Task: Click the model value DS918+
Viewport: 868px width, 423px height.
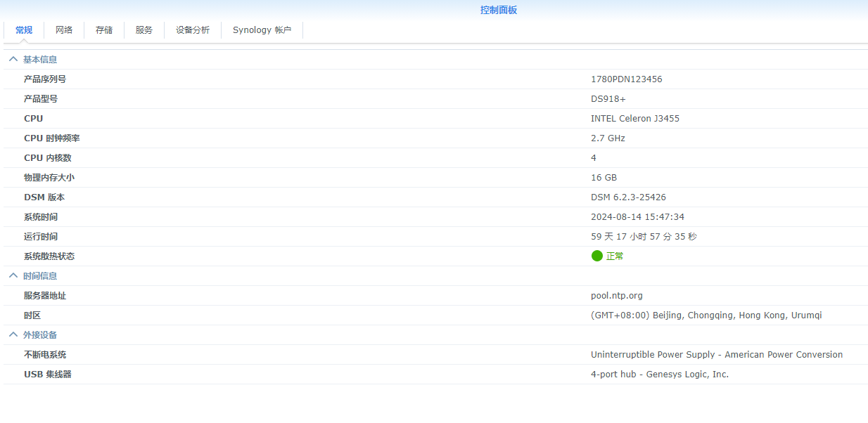Action: (608, 99)
